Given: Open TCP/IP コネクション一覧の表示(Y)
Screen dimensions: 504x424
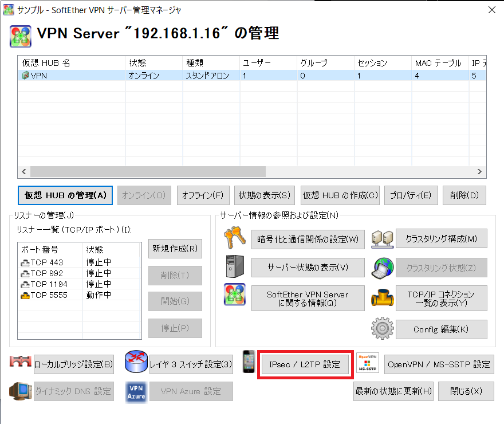Looking at the screenshot, I should pos(442,299).
